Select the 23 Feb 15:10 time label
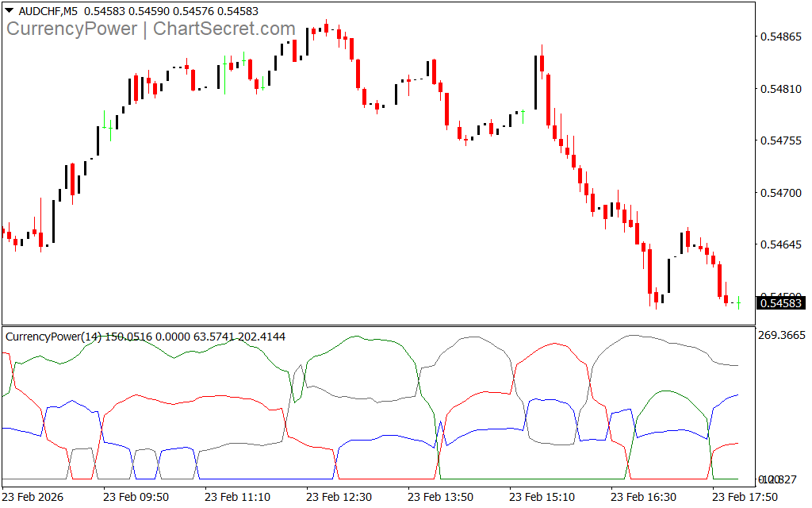This screenshot has width=812, height=508. click(x=542, y=496)
